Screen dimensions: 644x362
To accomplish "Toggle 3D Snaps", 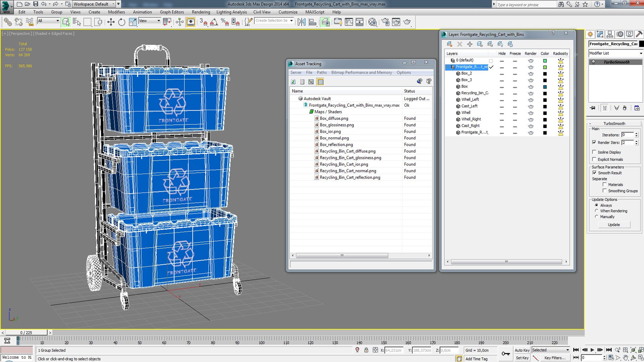I will point(203,22).
